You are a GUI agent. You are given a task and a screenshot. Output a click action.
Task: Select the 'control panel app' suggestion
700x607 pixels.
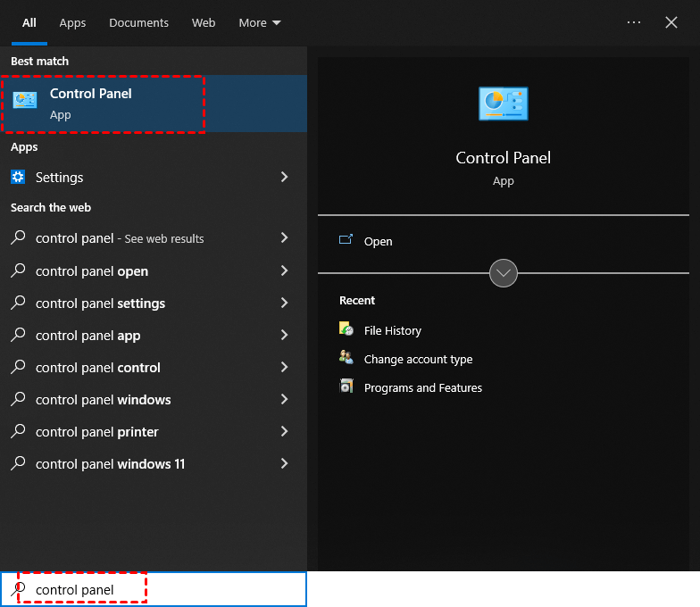[x=154, y=336]
